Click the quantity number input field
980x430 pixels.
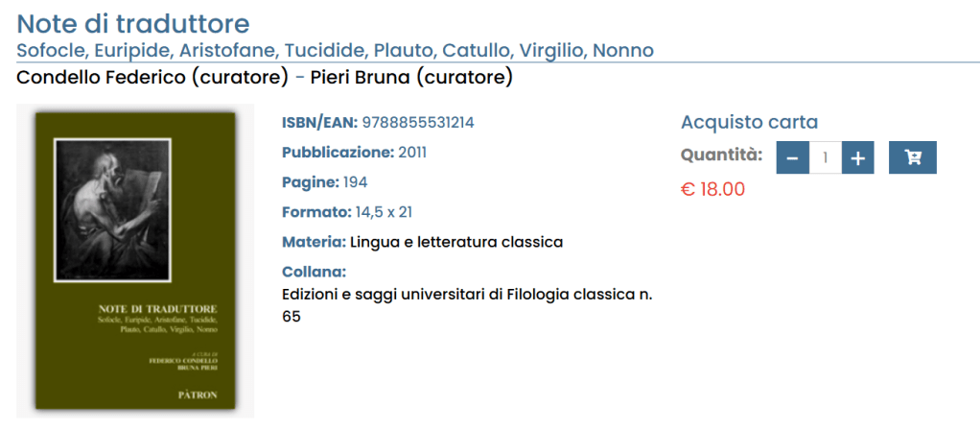(x=825, y=157)
